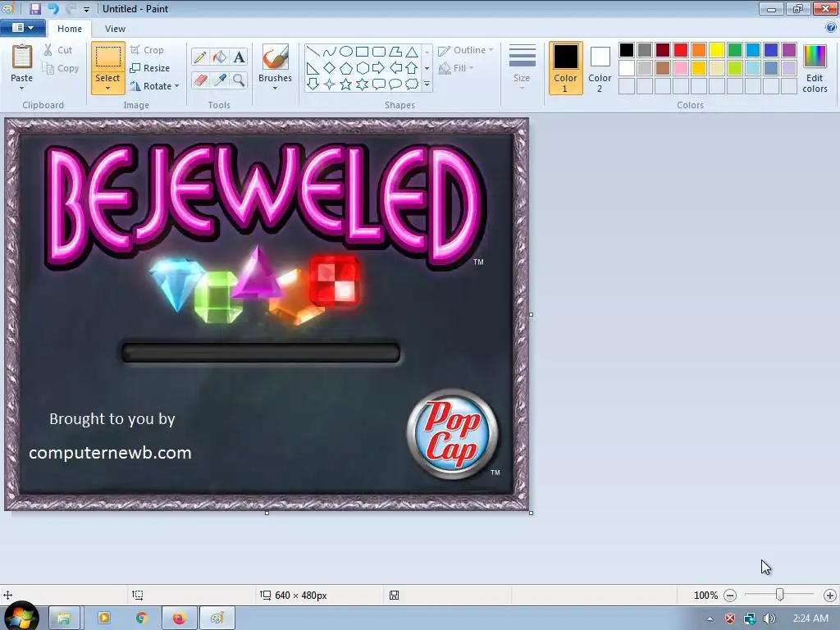This screenshot has height=630, width=840.
Task: Select the Pencil tool
Action: [x=200, y=57]
